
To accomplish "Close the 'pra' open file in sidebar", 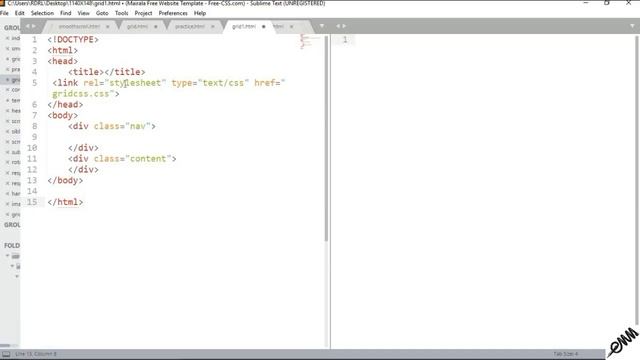I will pyautogui.click(x=7, y=69).
